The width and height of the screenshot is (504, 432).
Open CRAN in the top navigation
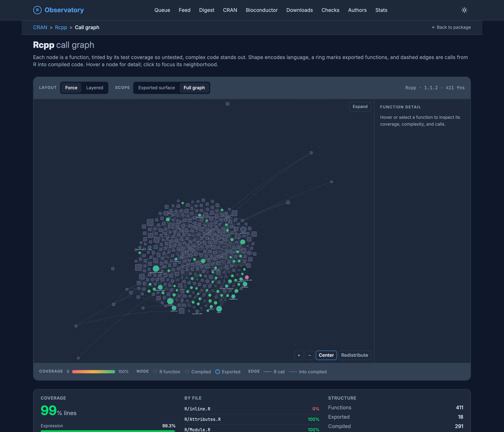[230, 10]
